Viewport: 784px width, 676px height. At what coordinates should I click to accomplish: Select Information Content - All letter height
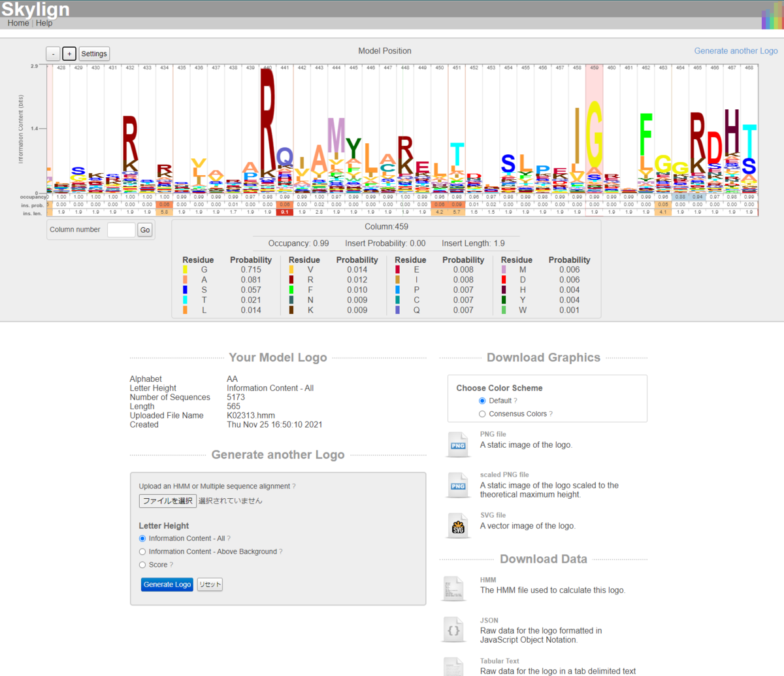click(142, 539)
